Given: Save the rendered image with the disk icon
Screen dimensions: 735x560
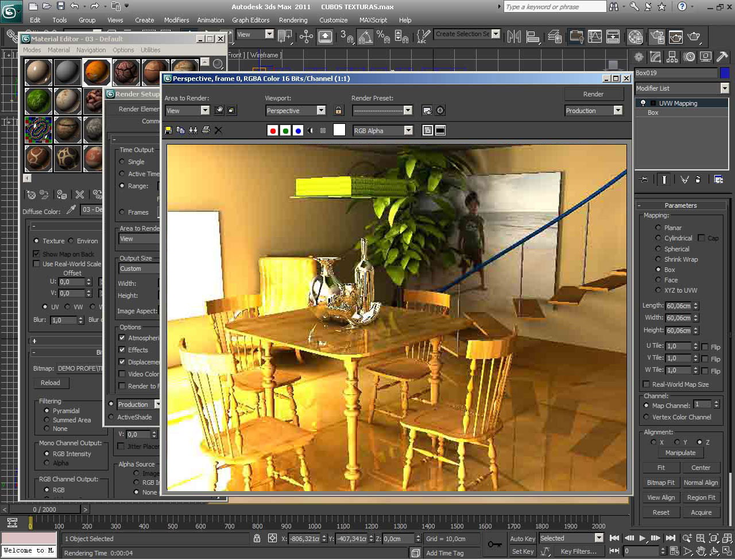Looking at the screenshot, I should click(x=168, y=130).
